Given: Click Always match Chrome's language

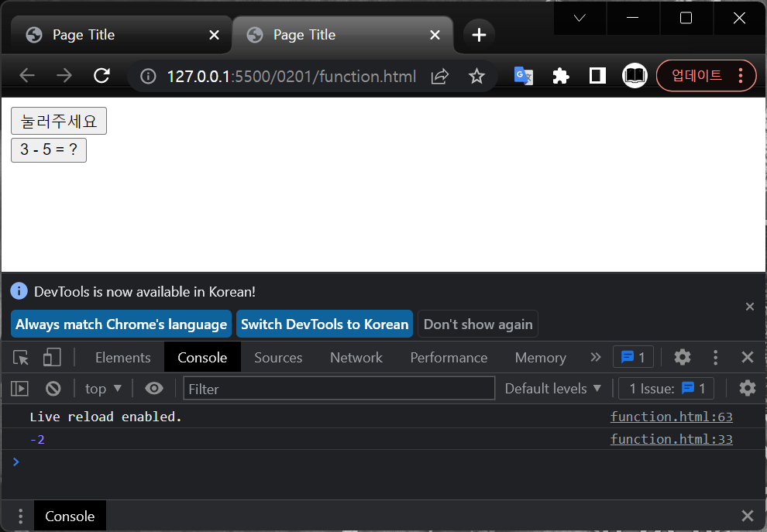Looking at the screenshot, I should point(121,324).
